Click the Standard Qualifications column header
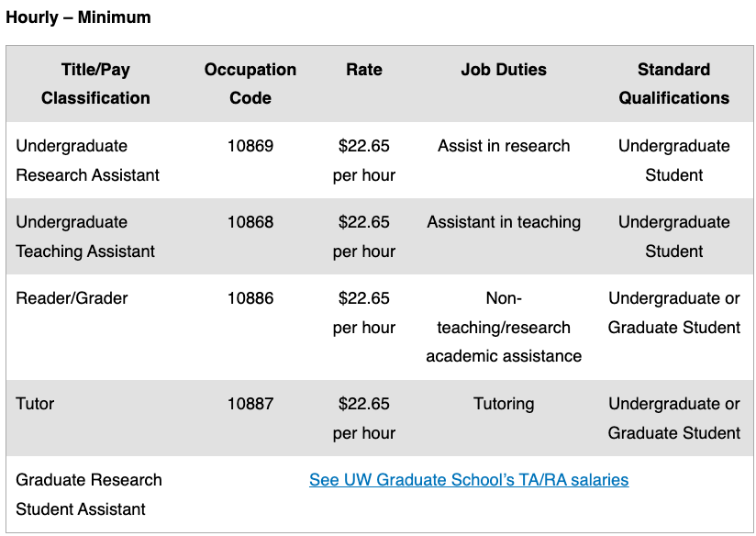This screenshot has width=756, height=536. [674, 84]
